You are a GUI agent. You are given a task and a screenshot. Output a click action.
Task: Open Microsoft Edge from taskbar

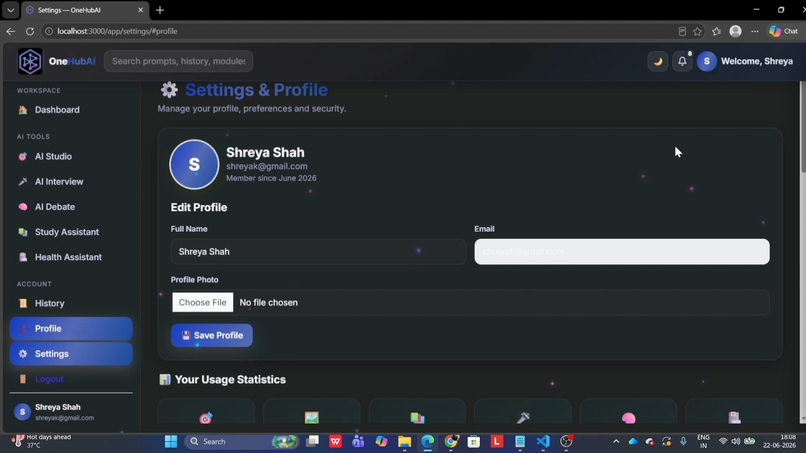(x=427, y=441)
